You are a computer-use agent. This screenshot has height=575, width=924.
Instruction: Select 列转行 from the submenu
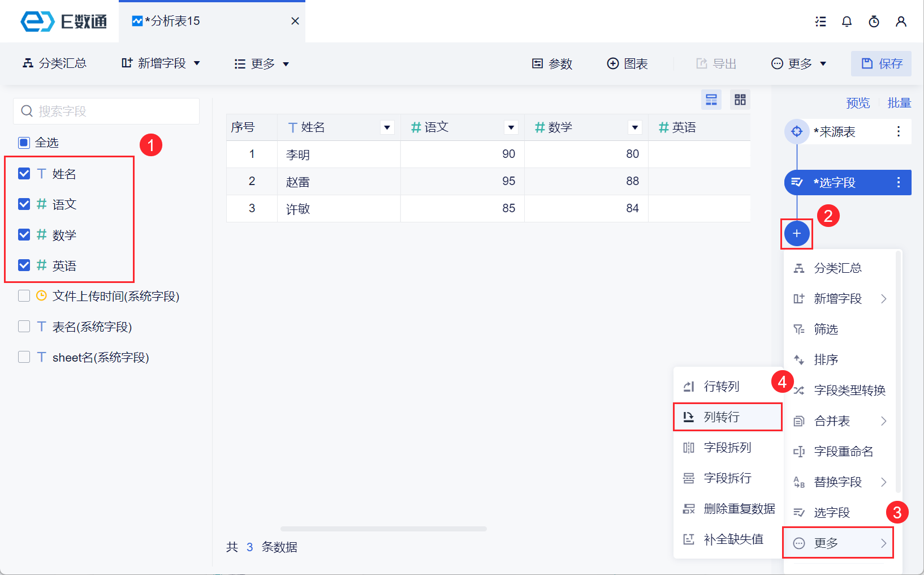[x=722, y=417]
